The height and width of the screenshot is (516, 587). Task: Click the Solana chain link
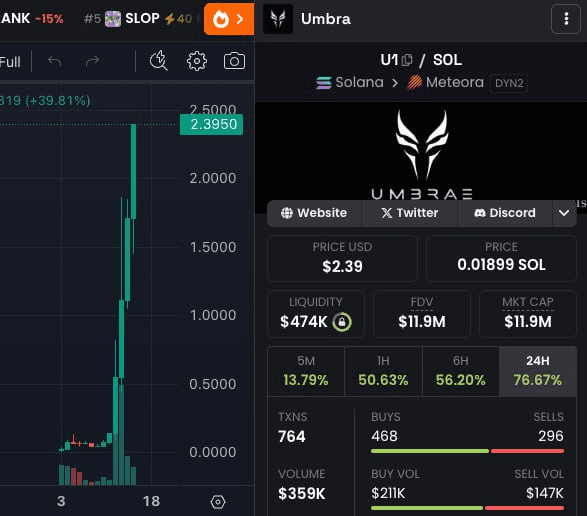click(350, 82)
